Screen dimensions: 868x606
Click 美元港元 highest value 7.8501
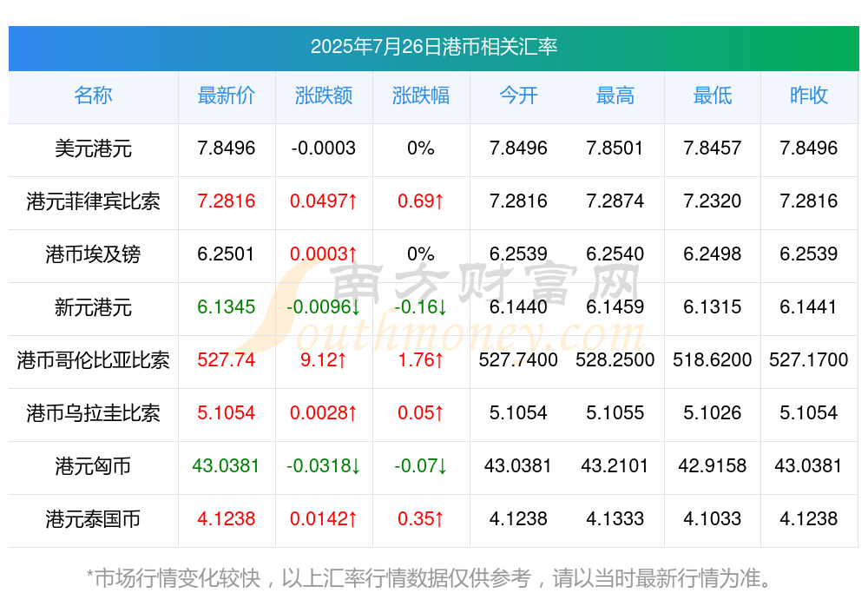point(615,148)
